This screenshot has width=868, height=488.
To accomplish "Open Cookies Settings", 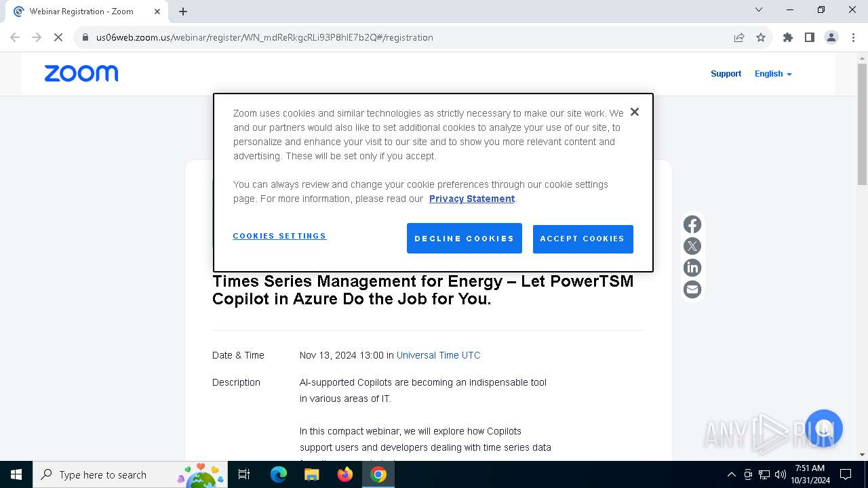I will coord(279,236).
